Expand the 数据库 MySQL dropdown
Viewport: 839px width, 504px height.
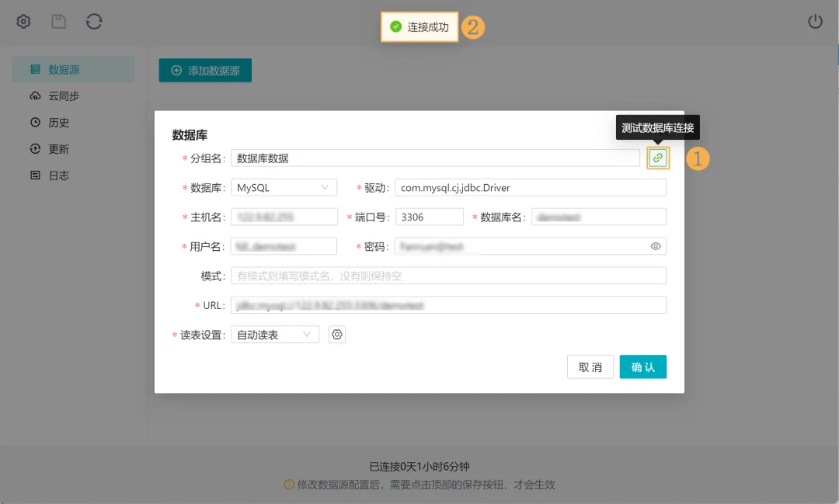(284, 188)
